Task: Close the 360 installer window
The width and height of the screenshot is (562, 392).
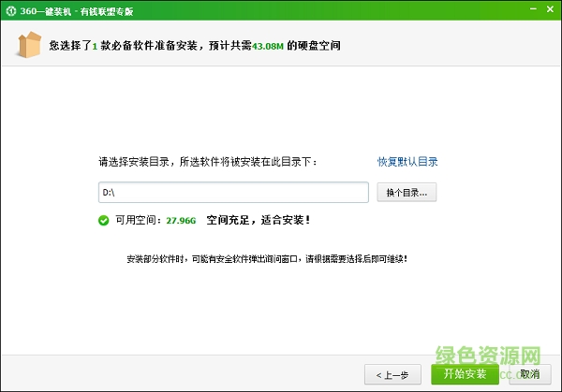Action: click(549, 9)
